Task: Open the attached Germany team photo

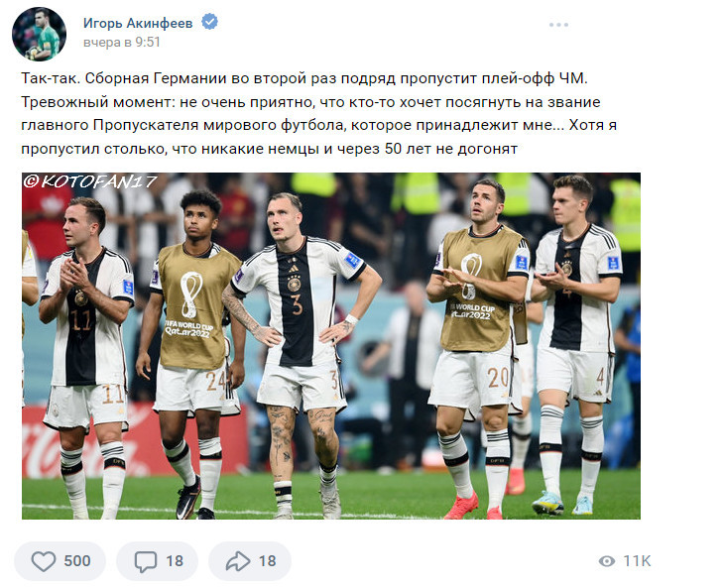Action: tap(331, 346)
